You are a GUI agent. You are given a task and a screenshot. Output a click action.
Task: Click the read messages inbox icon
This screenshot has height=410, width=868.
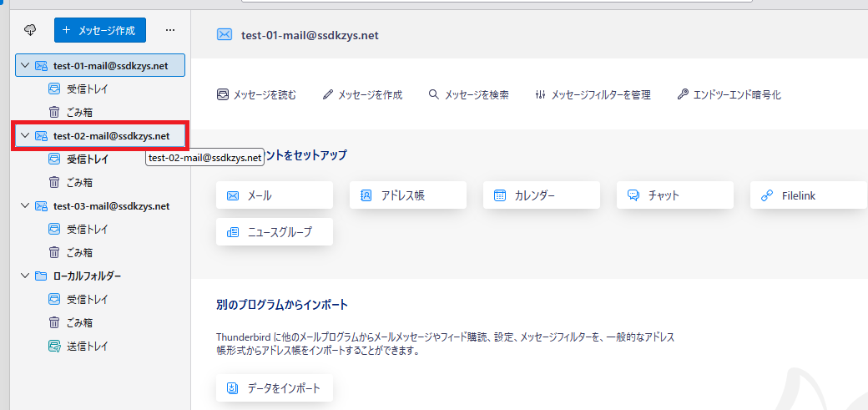pyautogui.click(x=223, y=95)
